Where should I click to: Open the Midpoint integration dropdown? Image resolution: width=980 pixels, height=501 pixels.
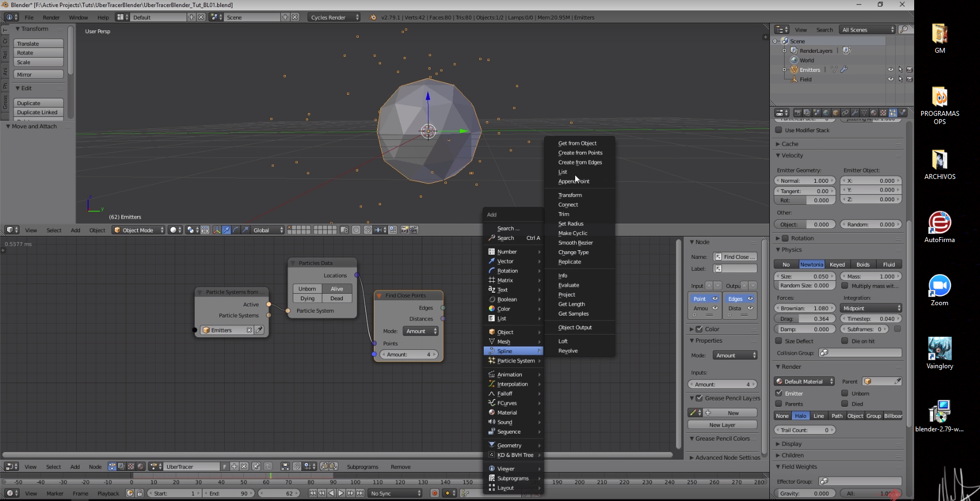871,308
